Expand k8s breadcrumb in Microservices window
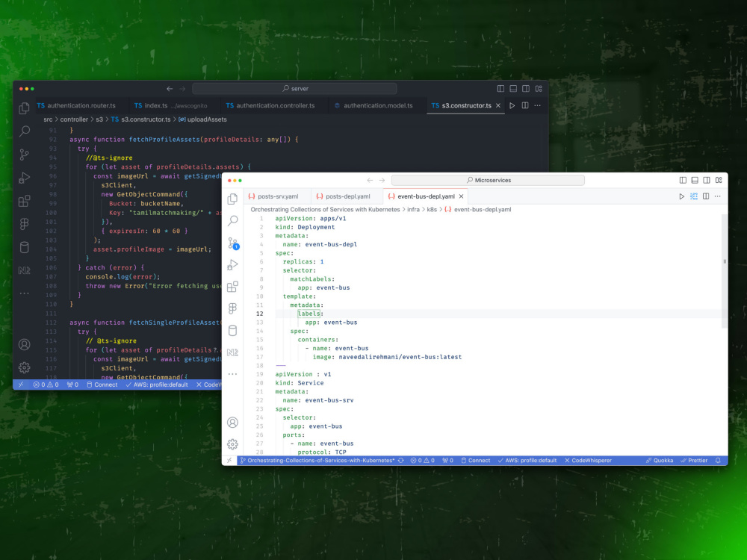 432,210
